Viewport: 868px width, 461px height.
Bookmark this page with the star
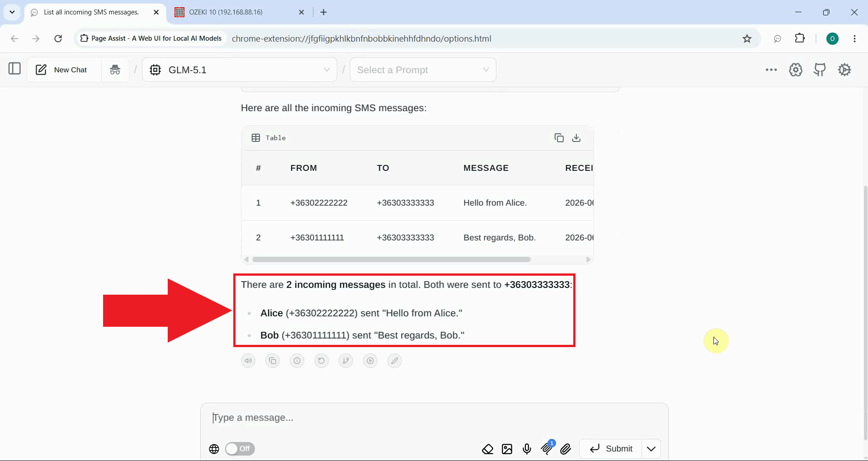pos(747,38)
